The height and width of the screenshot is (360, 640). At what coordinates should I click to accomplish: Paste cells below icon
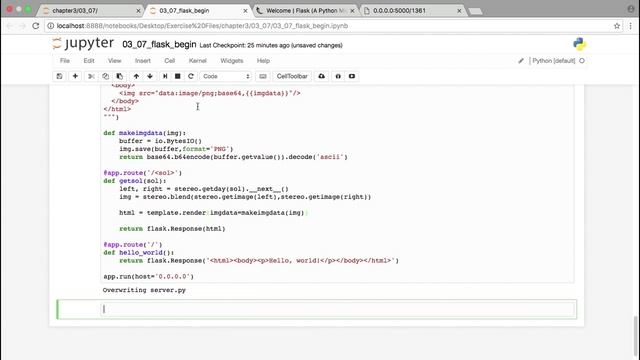pos(120,76)
